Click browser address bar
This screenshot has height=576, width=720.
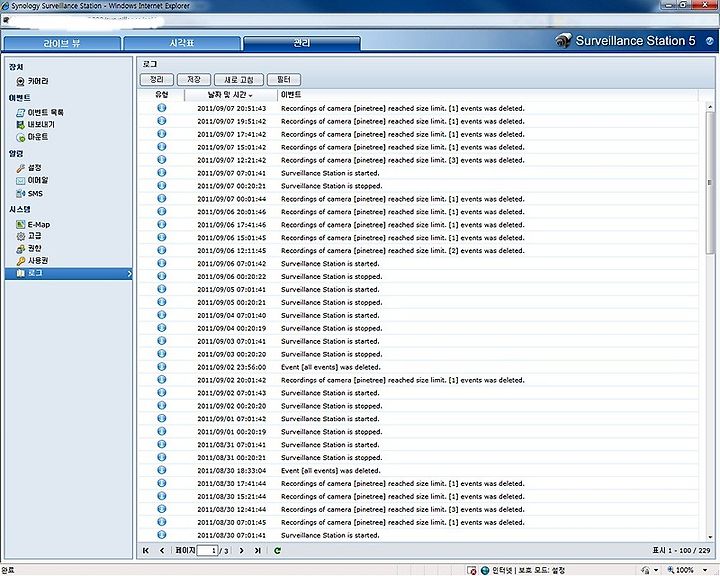360,20
